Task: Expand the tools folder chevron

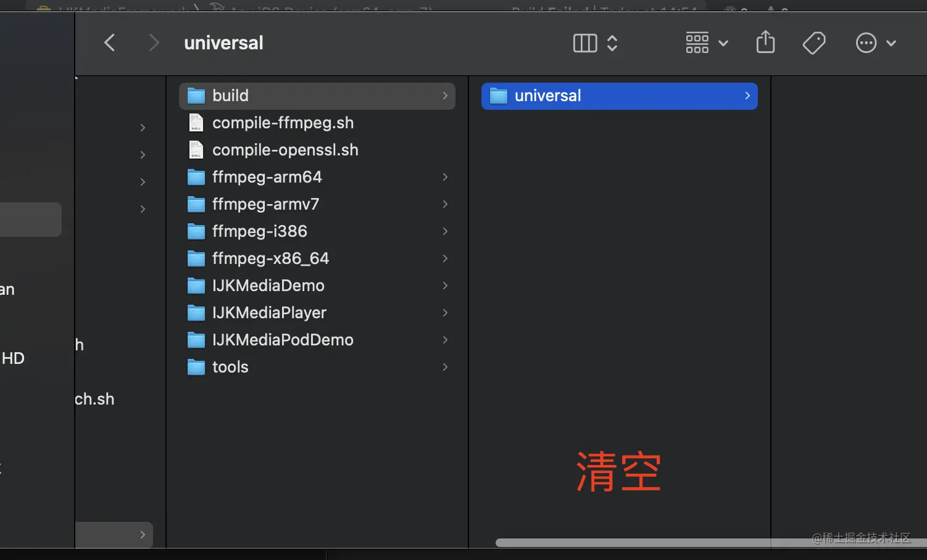Action: pyautogui.click(x=445, y=367)
